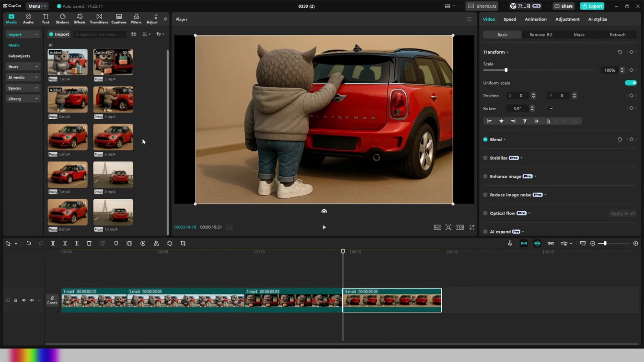644x362 pixels.
Task: Switch to the Animation tab
Action: pos(536,19)
